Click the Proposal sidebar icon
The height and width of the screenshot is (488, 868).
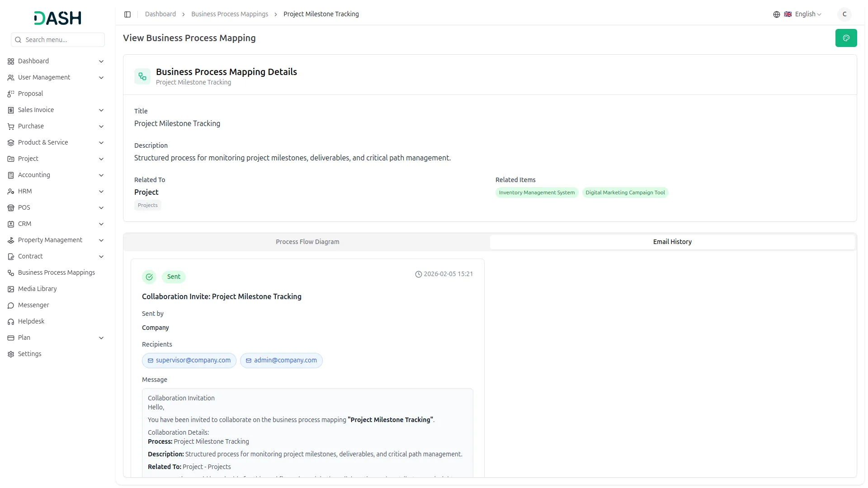click(x=11, y=94)
